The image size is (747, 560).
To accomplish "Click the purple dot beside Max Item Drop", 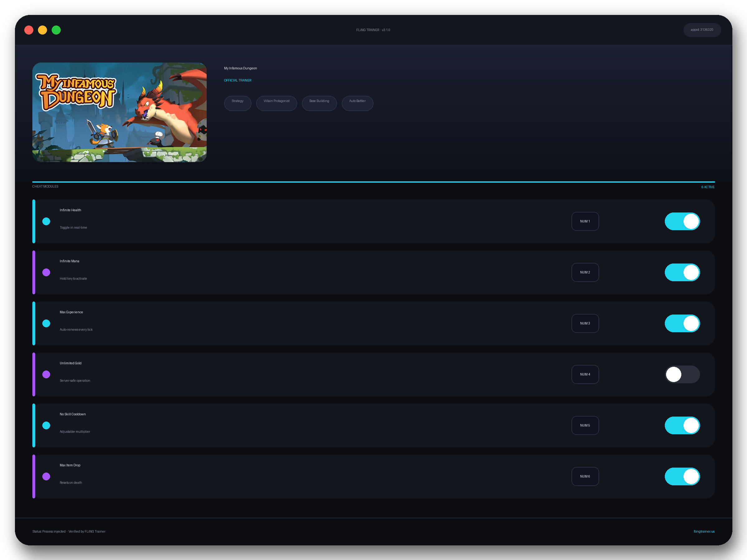I will 46,476.
